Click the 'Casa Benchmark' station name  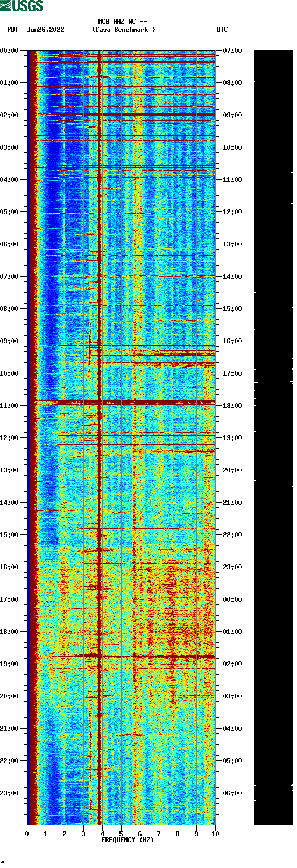click(124, 30)
